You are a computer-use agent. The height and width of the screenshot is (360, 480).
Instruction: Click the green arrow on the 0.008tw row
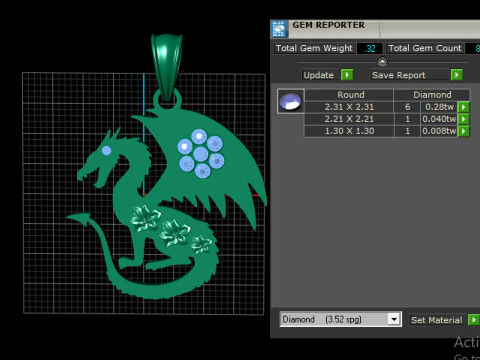[x=464, y=131]
